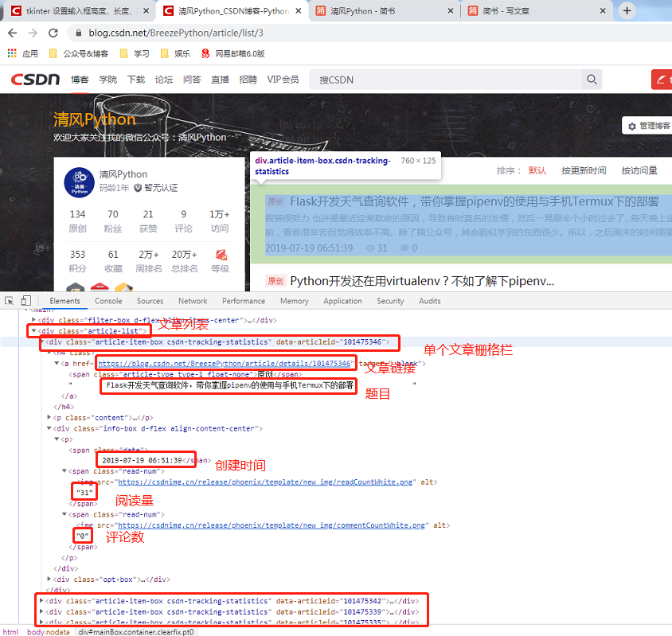
Task: Click the lock icon in address bar
Action: point(79,33)
